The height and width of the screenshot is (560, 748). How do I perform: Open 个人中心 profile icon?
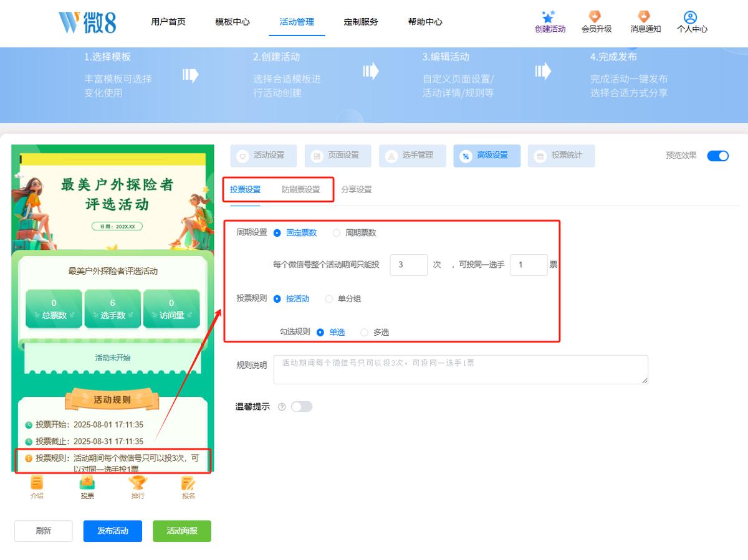[690, 17]
